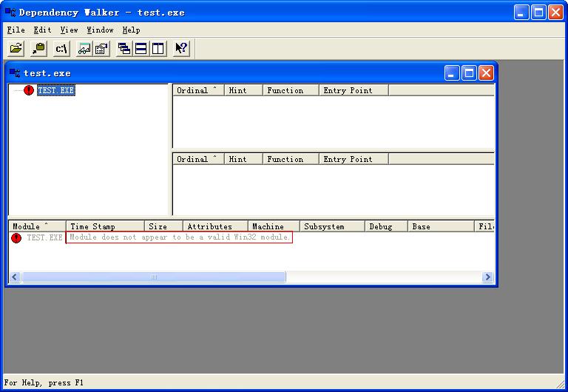
Task: Open the Help menu
Action: click(131, 30)
